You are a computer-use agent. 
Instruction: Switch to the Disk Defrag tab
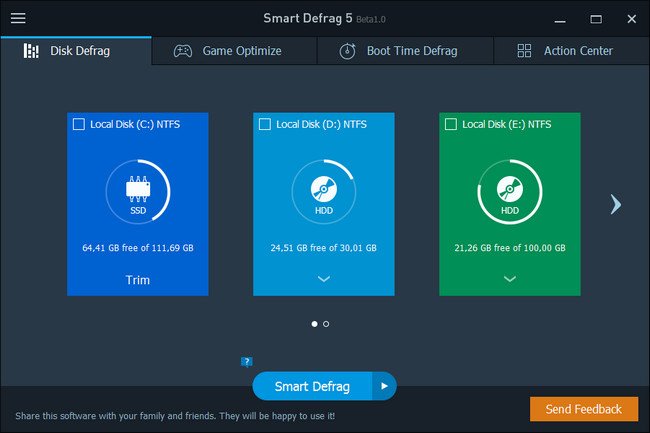[x=76, y=51]
